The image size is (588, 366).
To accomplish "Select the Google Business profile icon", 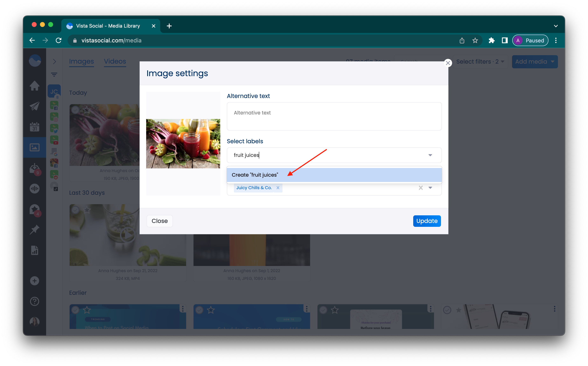I will coord(54,152).
